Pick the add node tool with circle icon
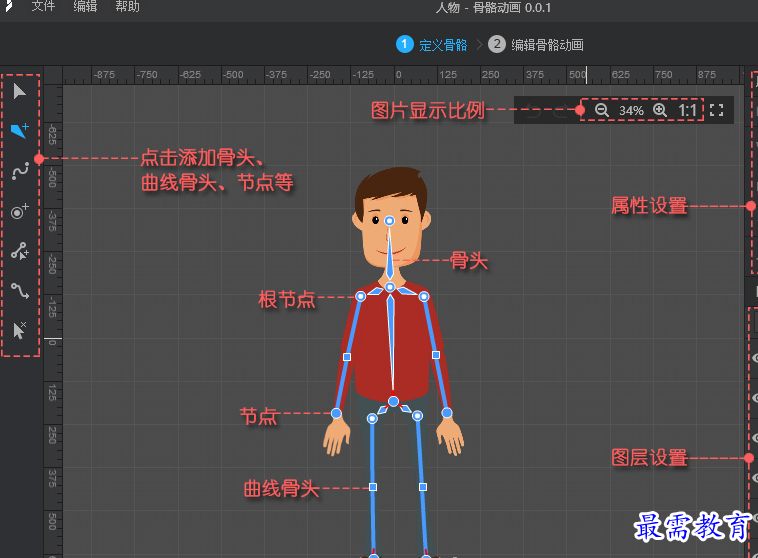This screenshot has height=558, width=758. coord(20,211)
